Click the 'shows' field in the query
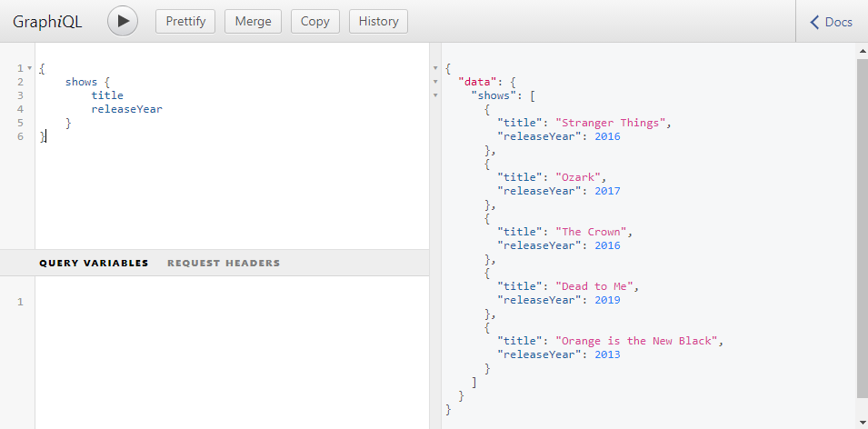 tap(81, 82)
